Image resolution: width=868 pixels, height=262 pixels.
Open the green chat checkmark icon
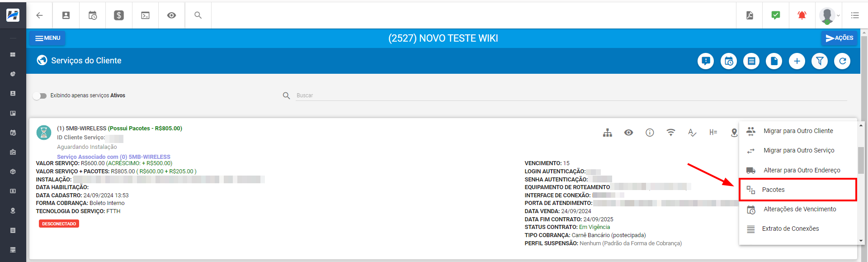point(776,15)
